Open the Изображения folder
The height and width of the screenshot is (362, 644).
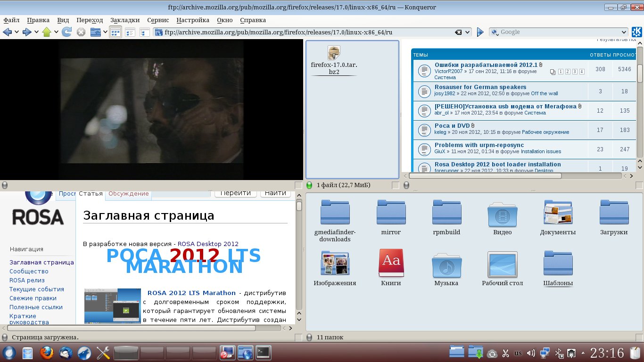coord(335,269)
